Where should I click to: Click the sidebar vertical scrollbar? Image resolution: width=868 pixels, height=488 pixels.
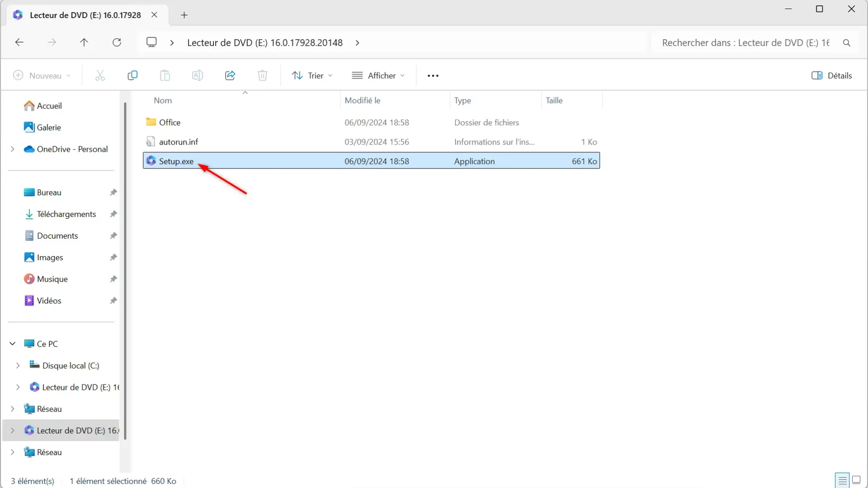[x=125, y=271]
